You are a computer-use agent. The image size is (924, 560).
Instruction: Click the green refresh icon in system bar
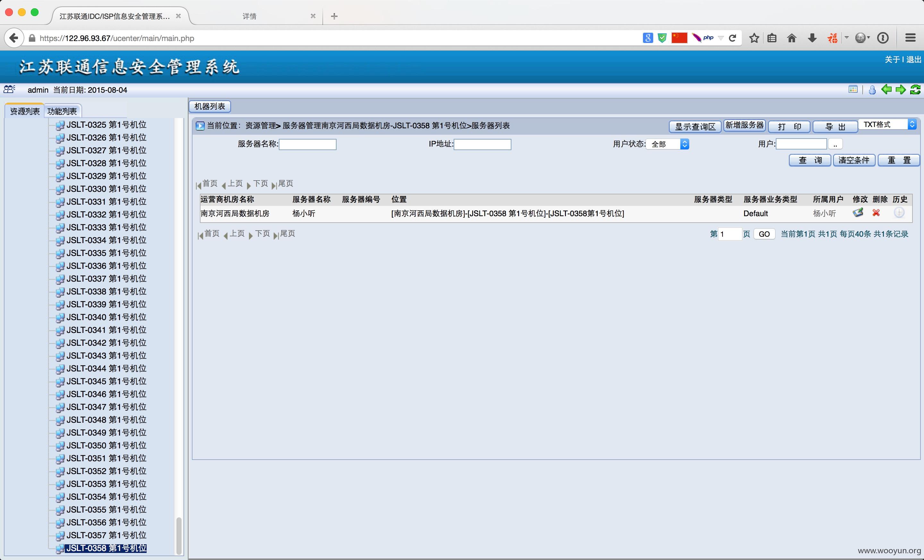coord(915,89)
